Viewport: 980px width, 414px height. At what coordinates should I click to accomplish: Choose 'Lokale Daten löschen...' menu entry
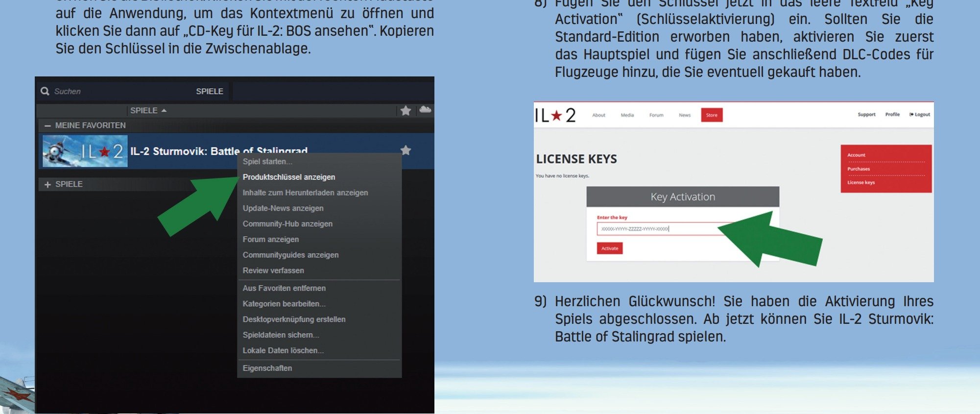pos(283,351)
